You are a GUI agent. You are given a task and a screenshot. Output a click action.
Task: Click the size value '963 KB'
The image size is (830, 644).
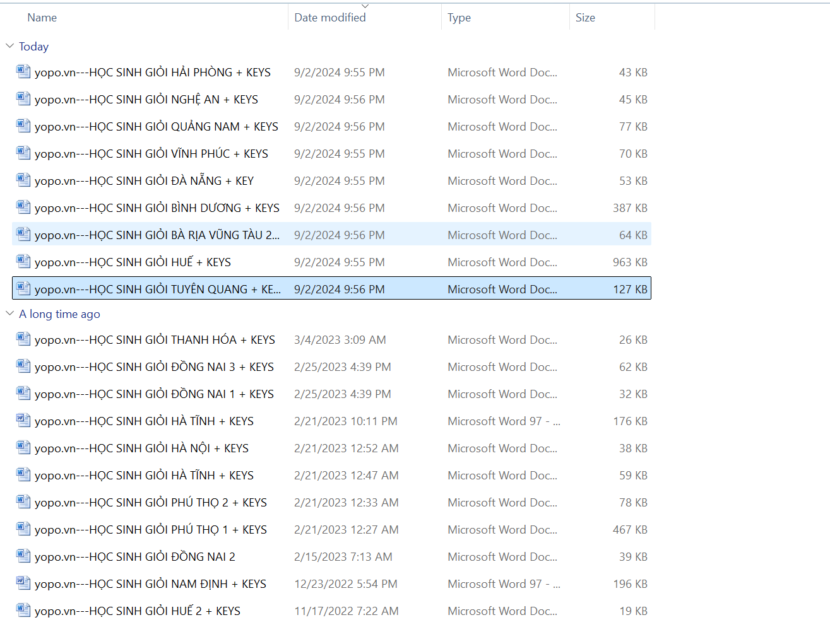(x=630, y=262)
